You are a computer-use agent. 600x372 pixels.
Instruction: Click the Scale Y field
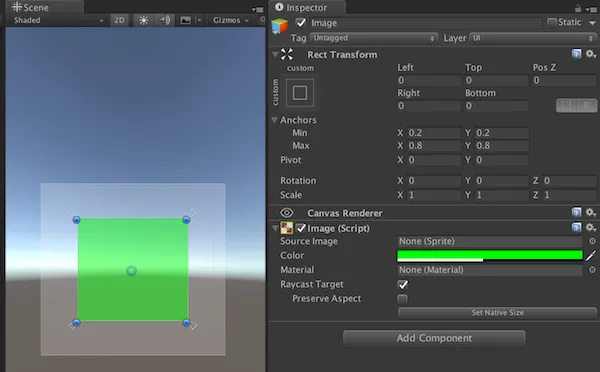502,195
